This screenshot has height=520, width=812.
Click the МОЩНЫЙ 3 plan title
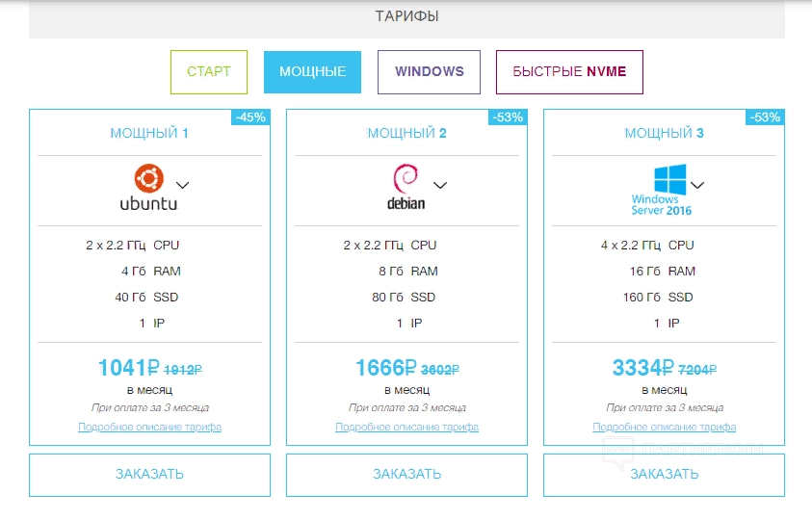(664, 133)
